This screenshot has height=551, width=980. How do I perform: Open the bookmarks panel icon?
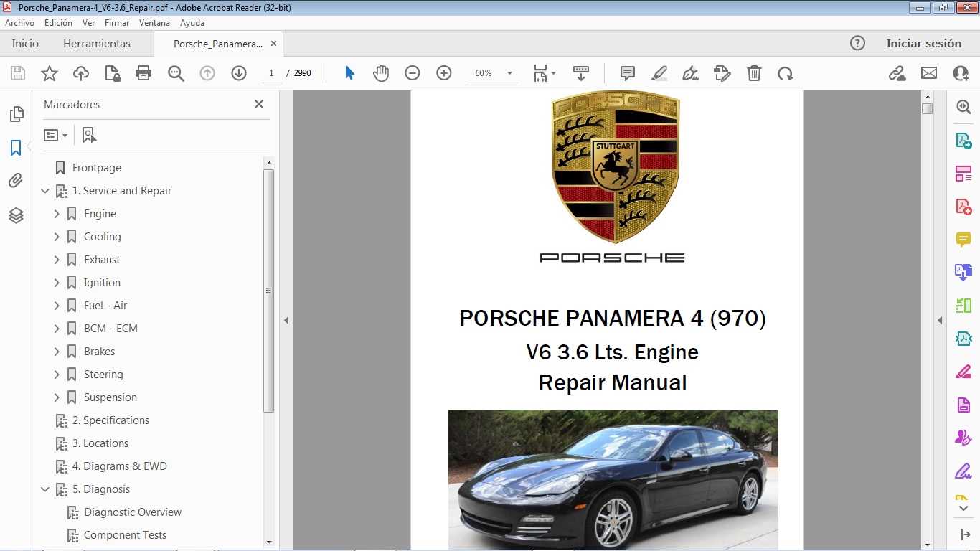[x=16, y=148]
